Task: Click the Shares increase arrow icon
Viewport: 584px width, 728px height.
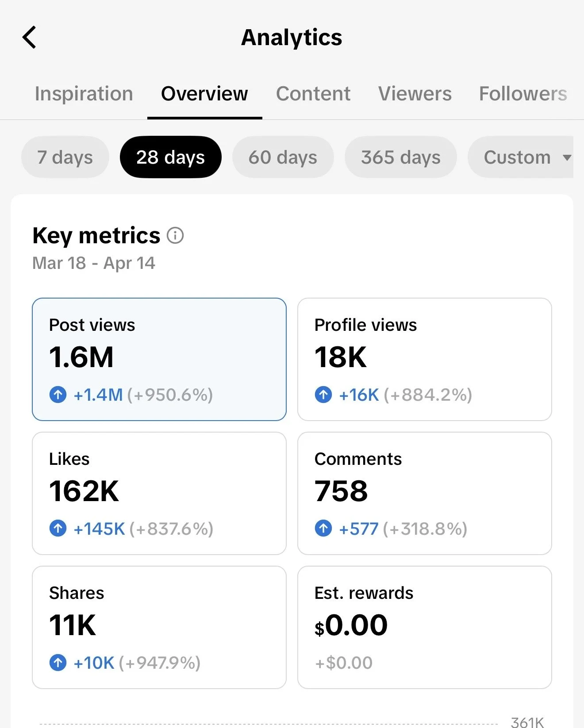Action: 58,663
